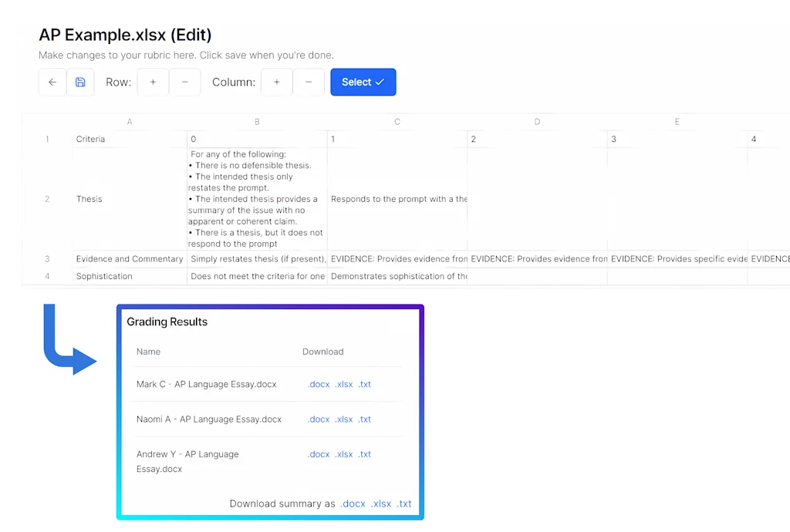Image resolution: width=790 pixels, height=532 pixels.
Task: Remove a row with the Row minus icon
Action: pyautogui.click(x=185, y=82)
